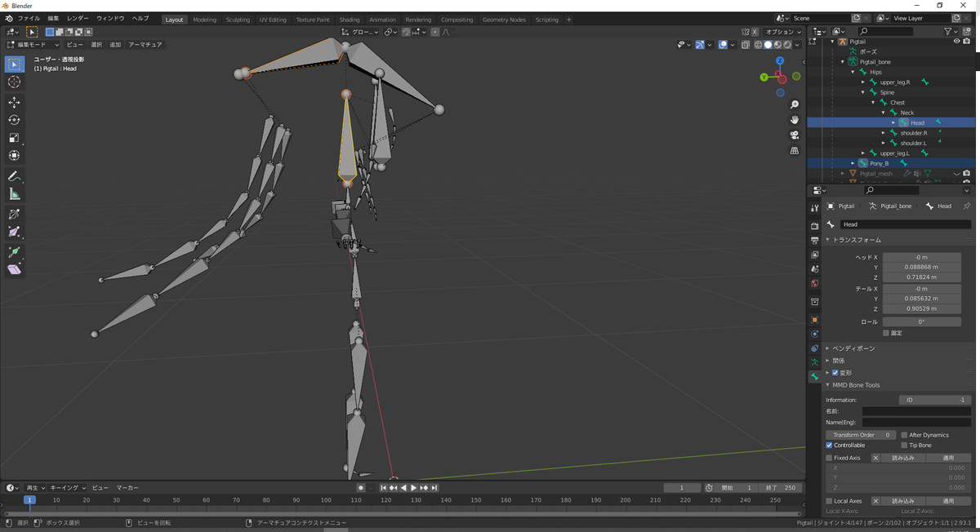Screen dimensions: 980x532
Task: Toggle the 固定 lock checkbox
Action: click(x=886, y=333)
